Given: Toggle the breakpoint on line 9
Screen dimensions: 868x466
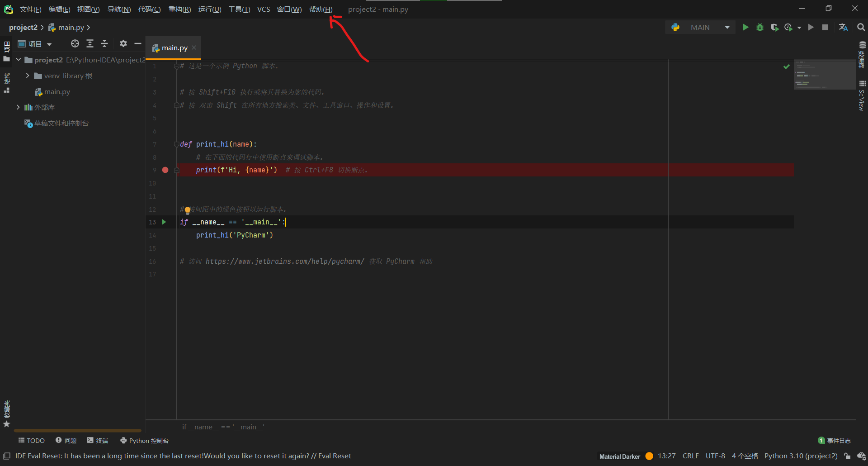Looking at the screenshot, I should [165, 170].
